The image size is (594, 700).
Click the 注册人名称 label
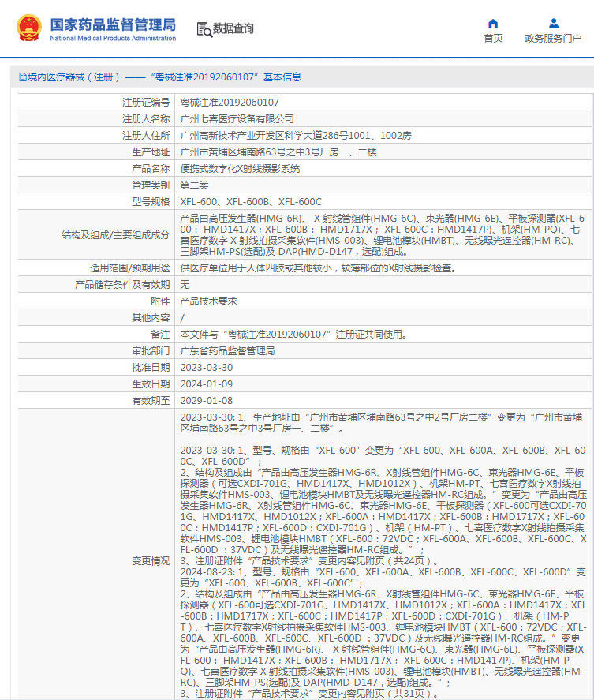[146, 118]
